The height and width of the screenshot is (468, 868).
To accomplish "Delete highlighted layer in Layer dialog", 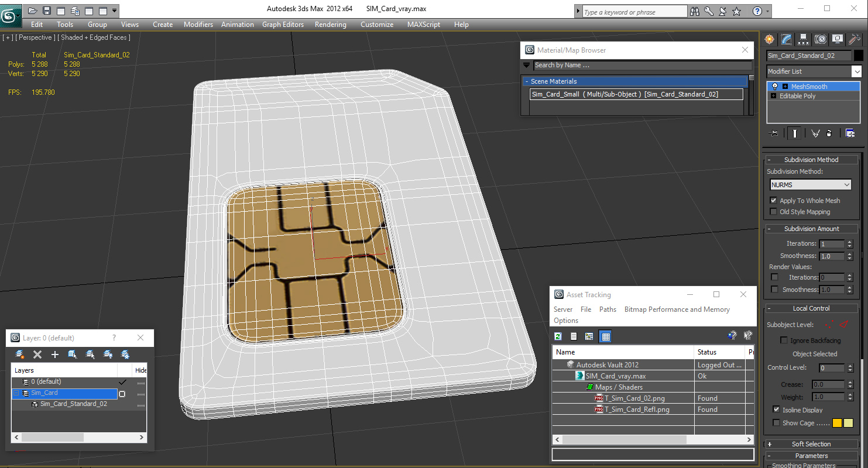I will click(x=37, y=355).
